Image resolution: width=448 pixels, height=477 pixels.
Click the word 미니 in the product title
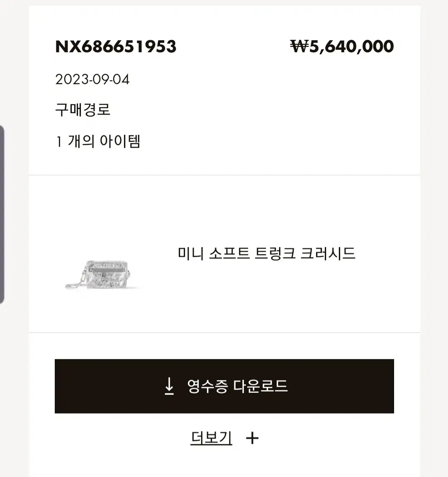(190, 253)
